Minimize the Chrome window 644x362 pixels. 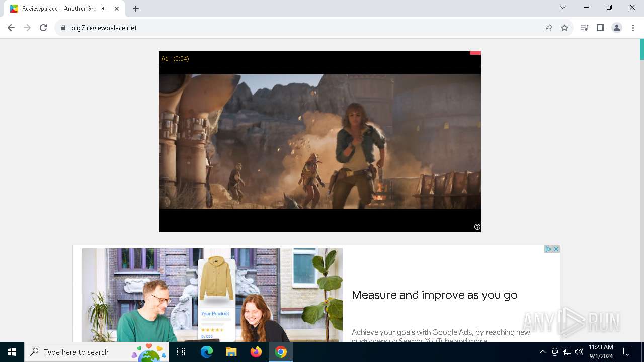tap(586, 7)
